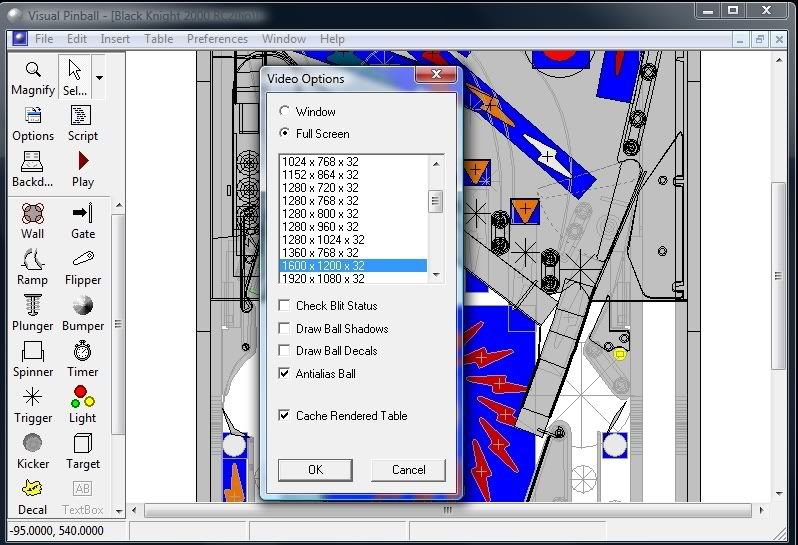Viewport: 798px width, 545px height.
Task: Select the Light tool
Action: (83, 402)
